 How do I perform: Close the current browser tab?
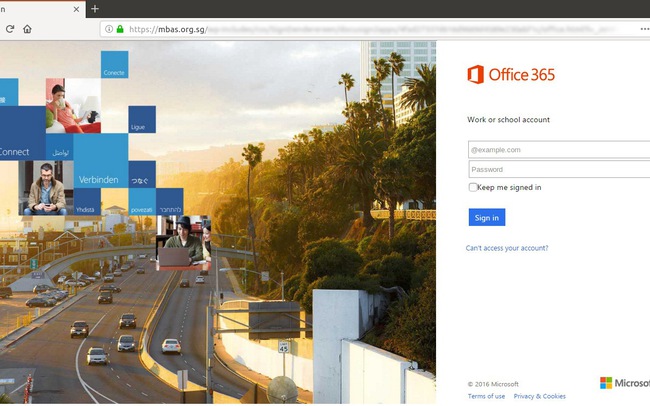(76, 9)
